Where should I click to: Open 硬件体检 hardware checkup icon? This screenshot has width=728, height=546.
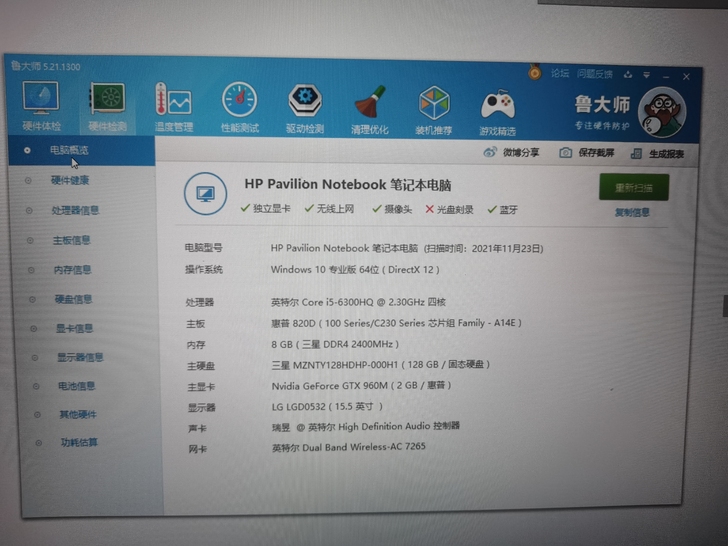[41, 98]
